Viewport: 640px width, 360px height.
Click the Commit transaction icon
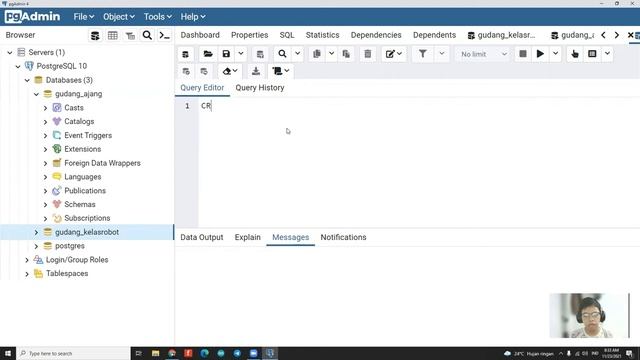pos(186,71)
